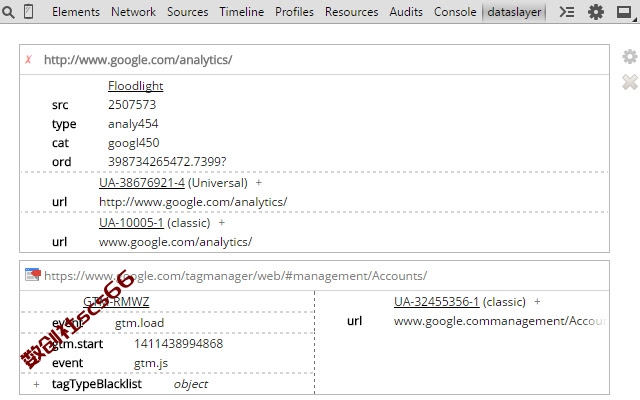The image size is (640, 400).
Task: Open the Sources tab
Action: (188, 12)
